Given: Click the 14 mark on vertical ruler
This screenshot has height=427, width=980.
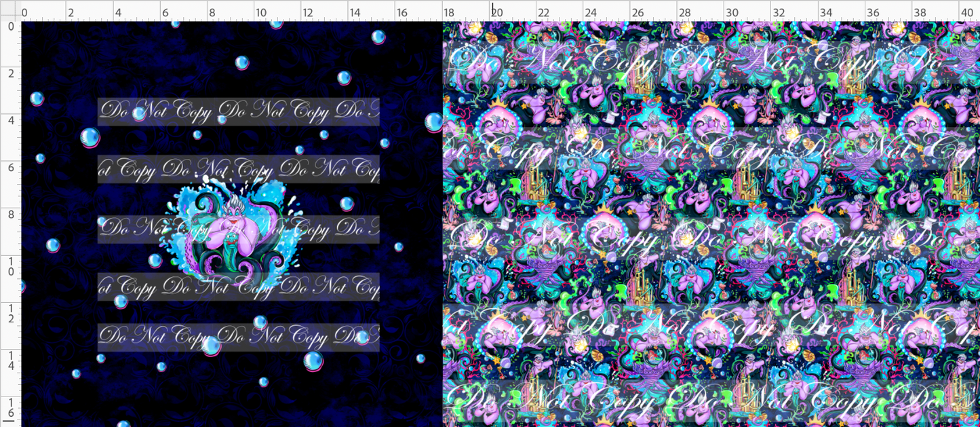Looking at the screenshot, I should [10, 362].
